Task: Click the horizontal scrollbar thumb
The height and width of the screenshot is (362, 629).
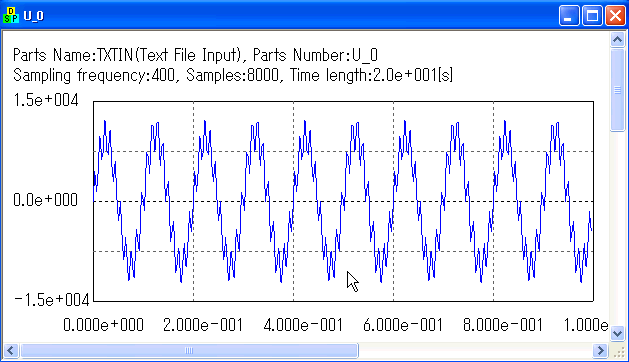Action: click(x=189, y=350)
